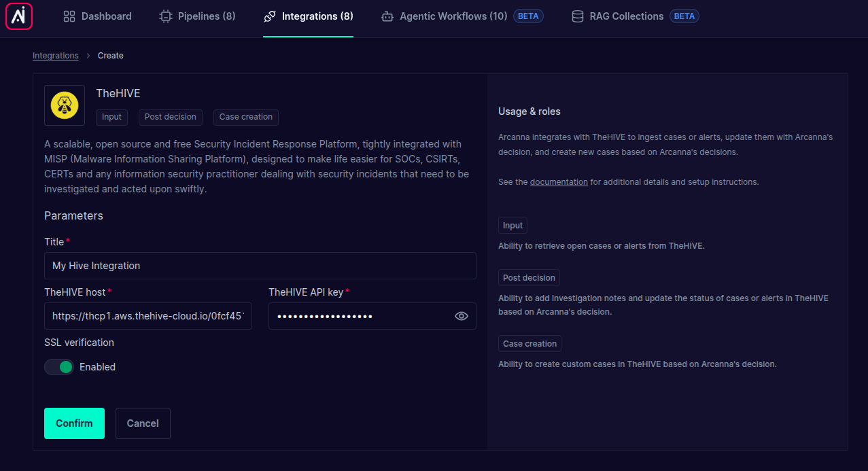Click the Post decision badge in Usage panel
This screenshot has height=471, width=868.
(x=529, y=277)
